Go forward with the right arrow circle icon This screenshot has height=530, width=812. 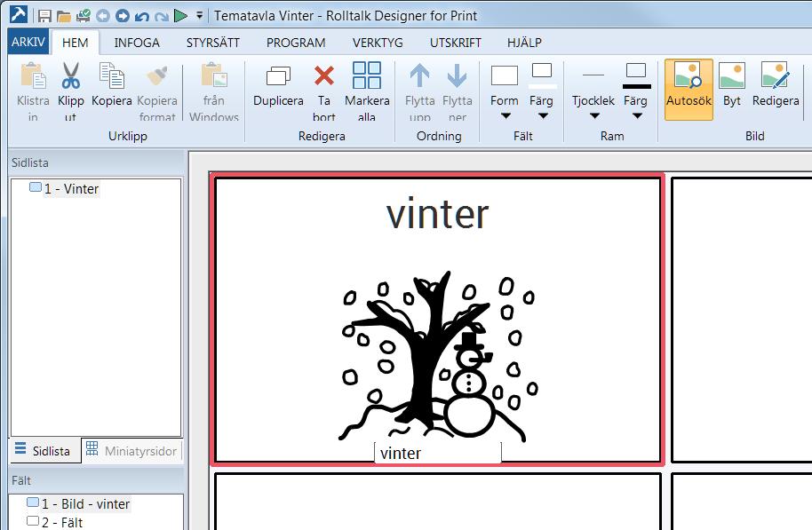point(123,16)
